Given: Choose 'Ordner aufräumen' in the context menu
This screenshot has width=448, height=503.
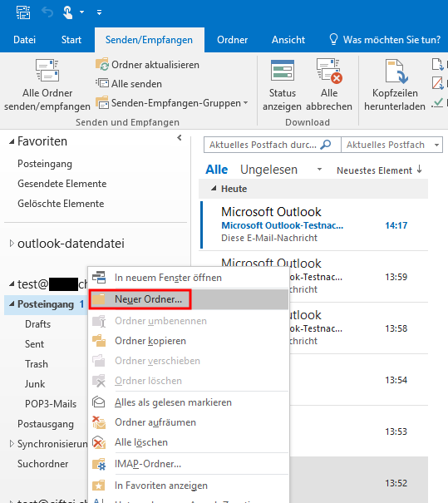Looking at the screenshot, I should click(x=188, y=422).
